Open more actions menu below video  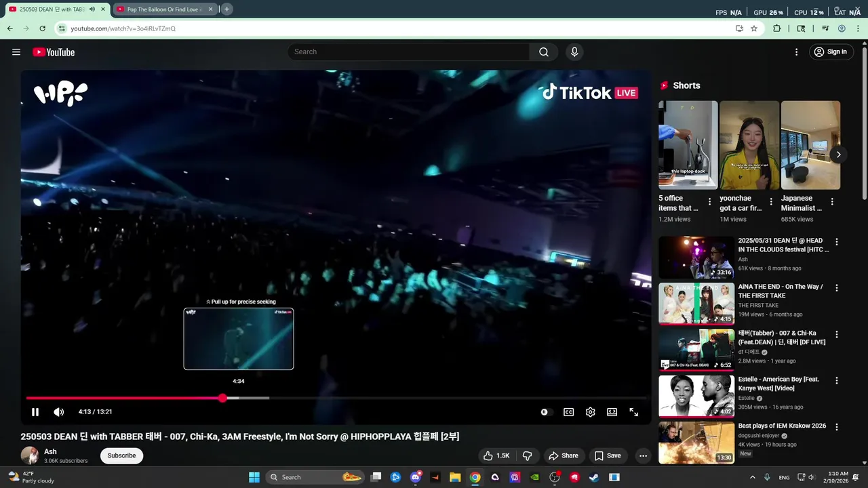click(643, 455)
